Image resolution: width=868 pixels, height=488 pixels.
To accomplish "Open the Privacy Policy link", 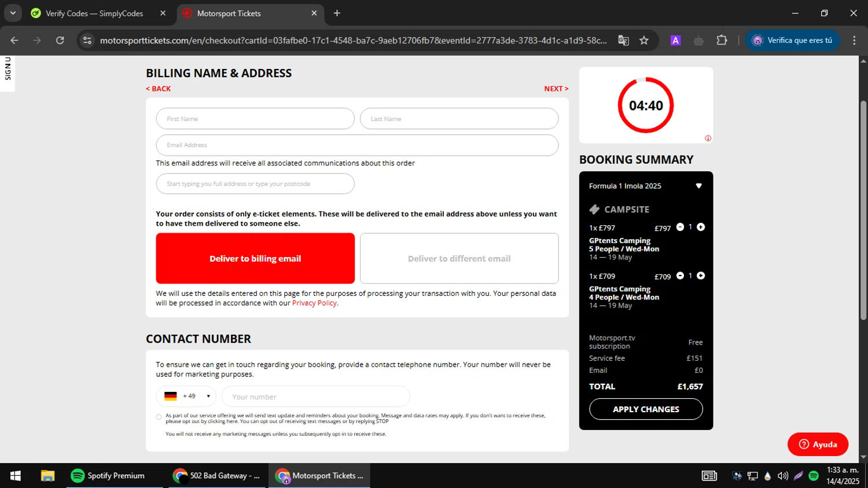I will tap(314, 303).
